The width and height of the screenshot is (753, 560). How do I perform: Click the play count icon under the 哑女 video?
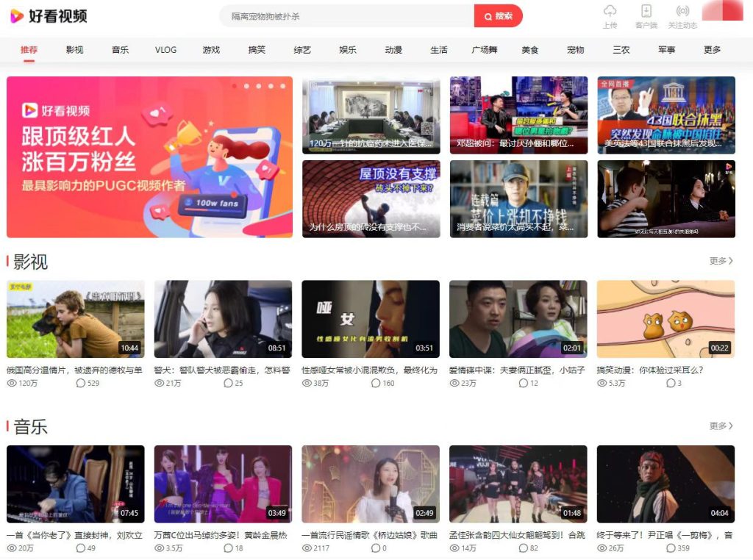305,383
